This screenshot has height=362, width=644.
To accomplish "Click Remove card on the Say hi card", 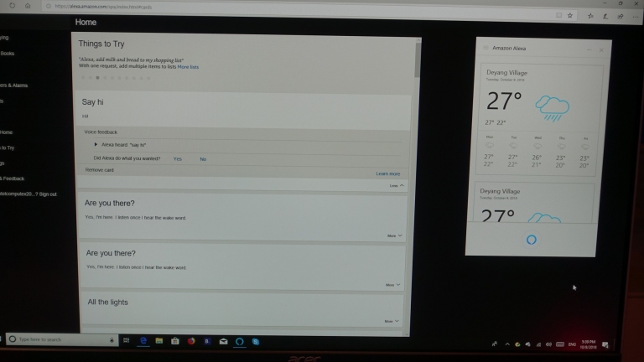I will pyautogui.click(x=100, y=170).
